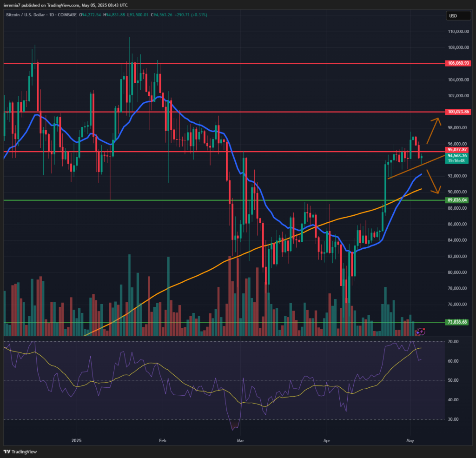Click the COINBASE exchange label
476x458 pixels.
pyautogui.click(x=67, y=14)
